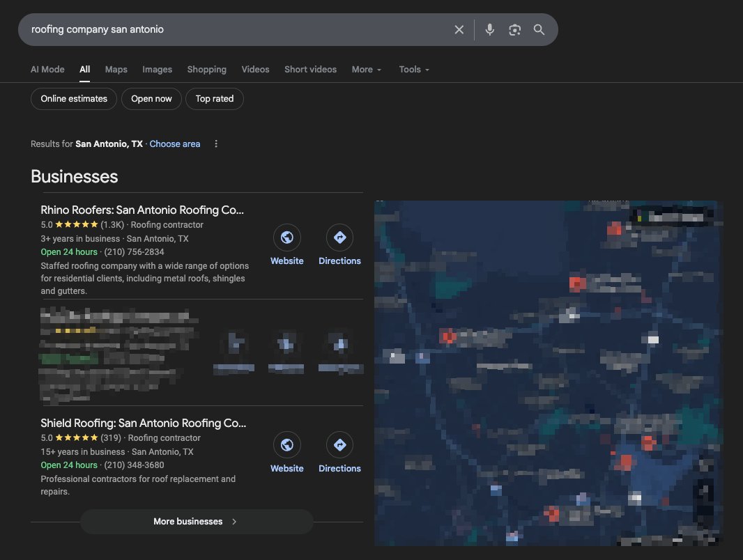Click the More businesses button
Image resolution: width=743 pixels, height=560 pixels.
197,521
